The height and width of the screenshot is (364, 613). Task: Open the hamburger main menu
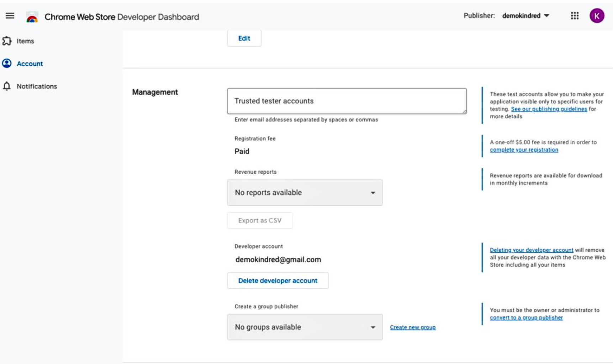tap(10, 16)
